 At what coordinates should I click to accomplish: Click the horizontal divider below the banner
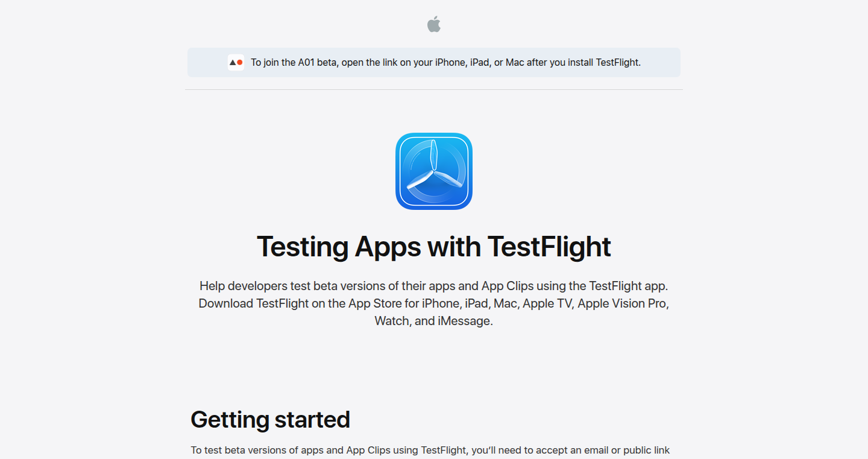point(434,89)
